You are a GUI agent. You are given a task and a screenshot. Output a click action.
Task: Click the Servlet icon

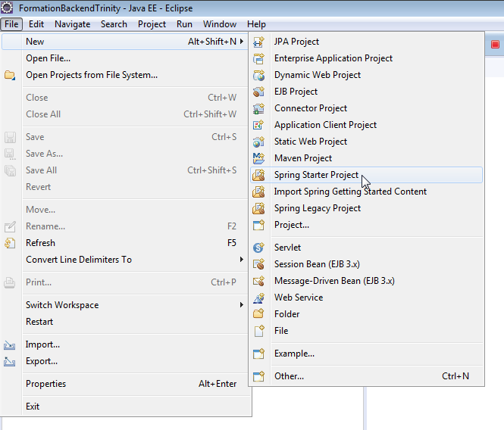258,248
